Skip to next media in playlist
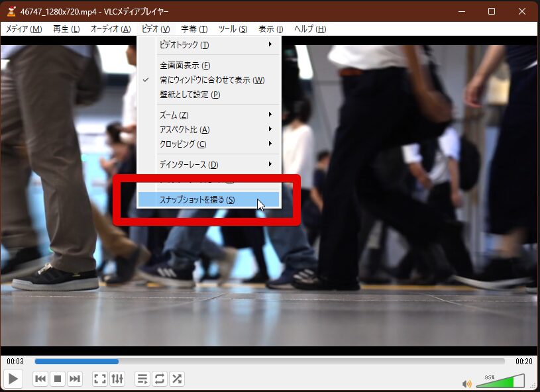540x392 pixels. (x=75, y=379)
